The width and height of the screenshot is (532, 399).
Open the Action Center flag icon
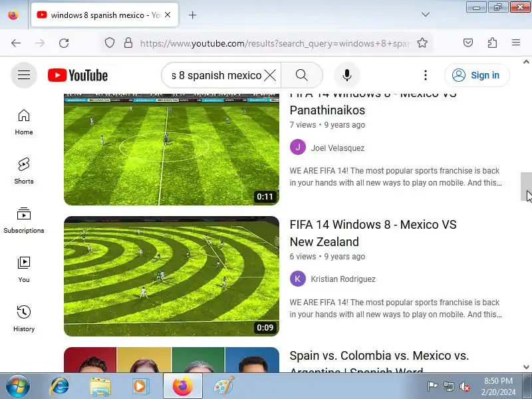(x=432, y=386)
